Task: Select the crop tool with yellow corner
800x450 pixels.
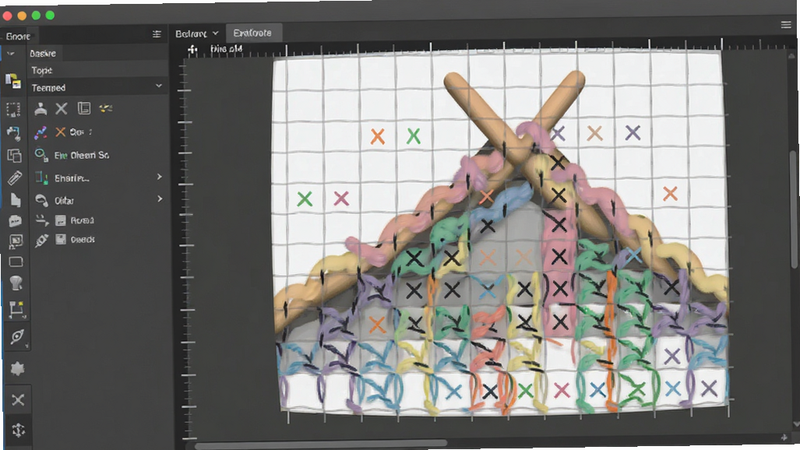Action: [16, 309]
